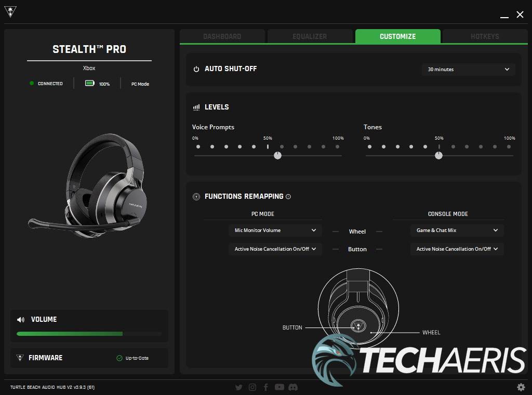Click the Functions Remapping info icon
The image size is (532, 395).
(288, 197)
